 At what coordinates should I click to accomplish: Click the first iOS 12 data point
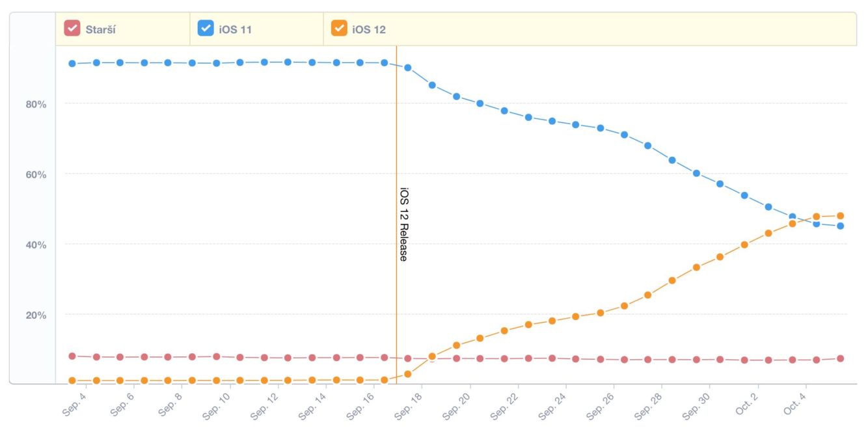(x=72, y=381)
